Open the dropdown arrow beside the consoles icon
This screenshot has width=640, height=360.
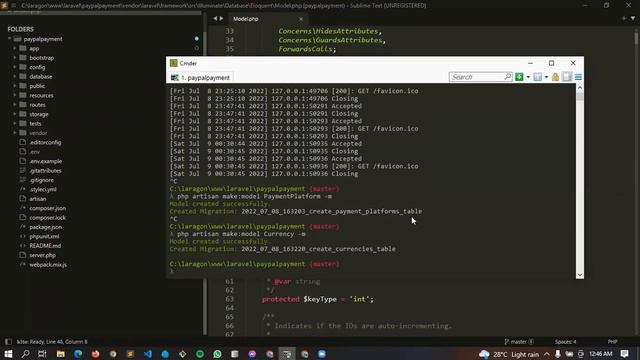(547, 77)
